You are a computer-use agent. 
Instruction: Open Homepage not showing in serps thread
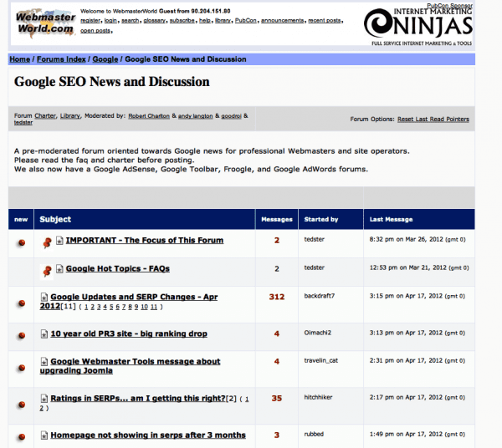148,435
